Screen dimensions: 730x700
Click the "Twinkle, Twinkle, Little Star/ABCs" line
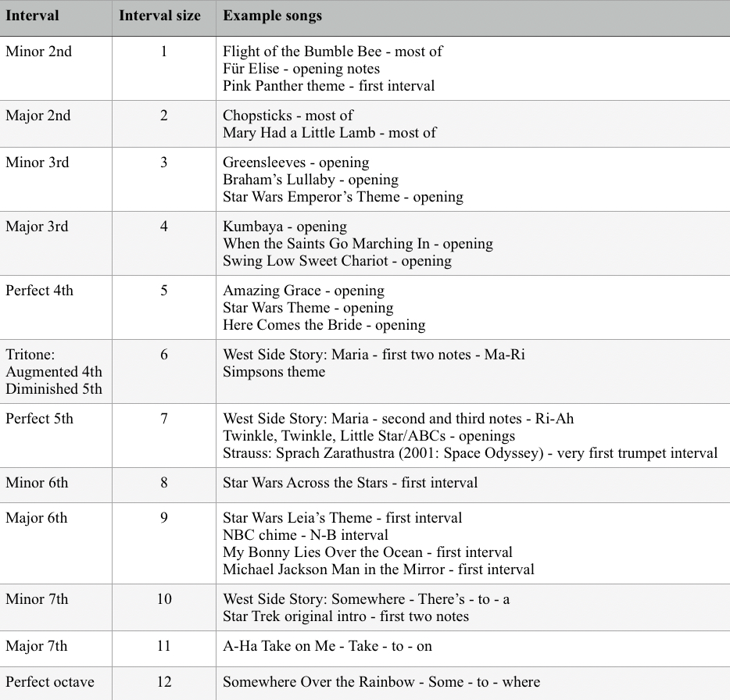369,436
